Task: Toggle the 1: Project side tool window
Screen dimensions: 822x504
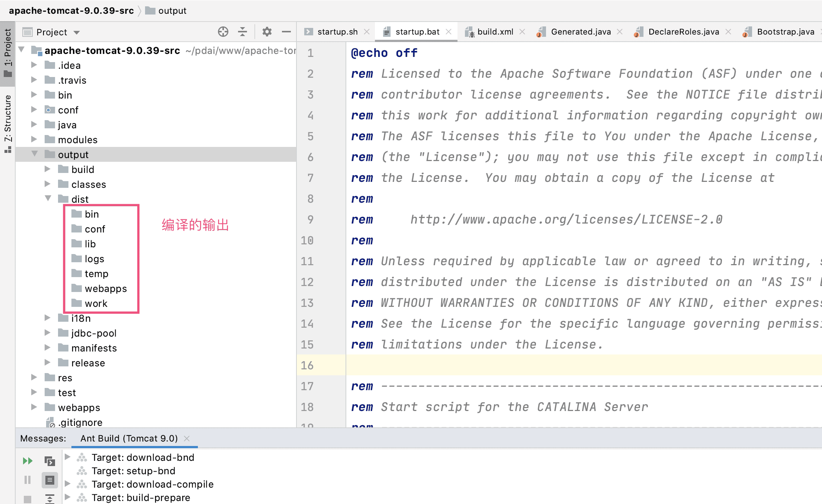Action: [7, 52]
